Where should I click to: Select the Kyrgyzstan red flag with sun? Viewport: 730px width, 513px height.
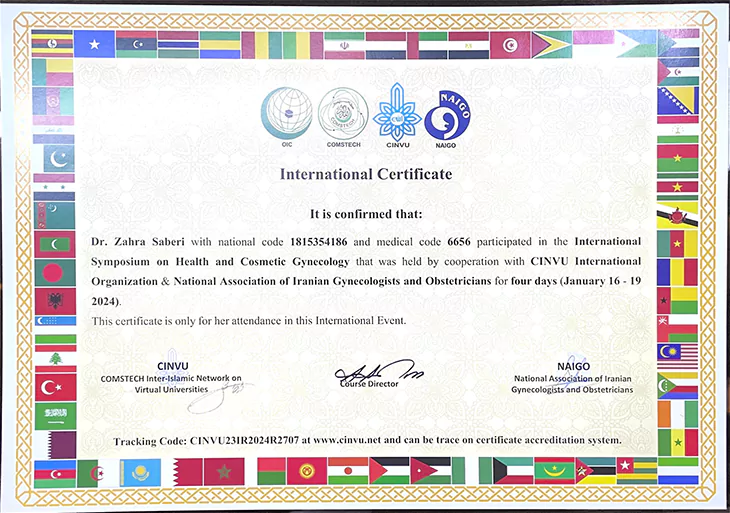[x=307, y=472]
